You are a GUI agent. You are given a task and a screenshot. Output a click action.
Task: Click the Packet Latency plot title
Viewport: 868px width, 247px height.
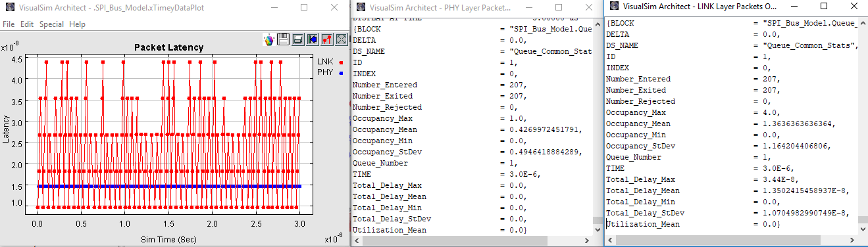(168, 47)
